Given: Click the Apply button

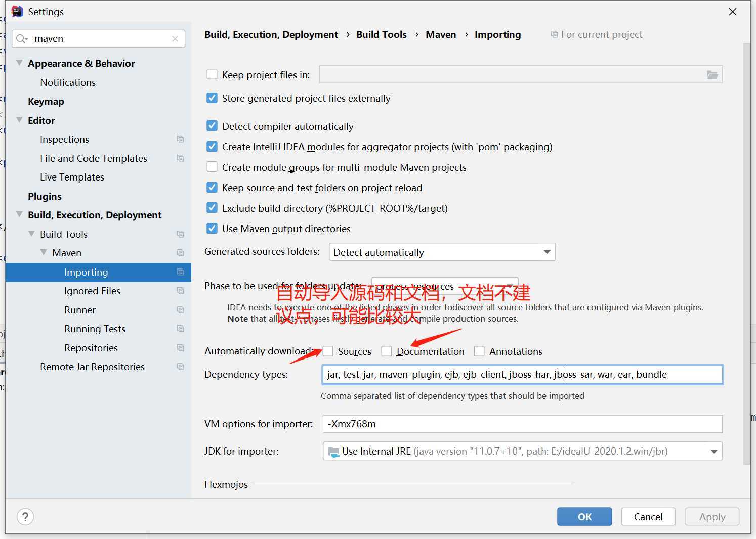Looking at the screenshot, I should coord(712,517).
